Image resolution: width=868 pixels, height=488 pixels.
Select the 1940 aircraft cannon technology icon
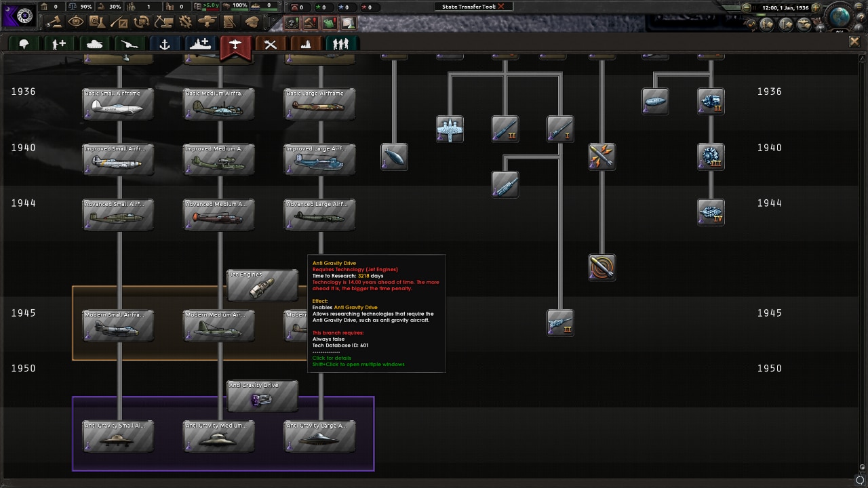pos(505,184)
